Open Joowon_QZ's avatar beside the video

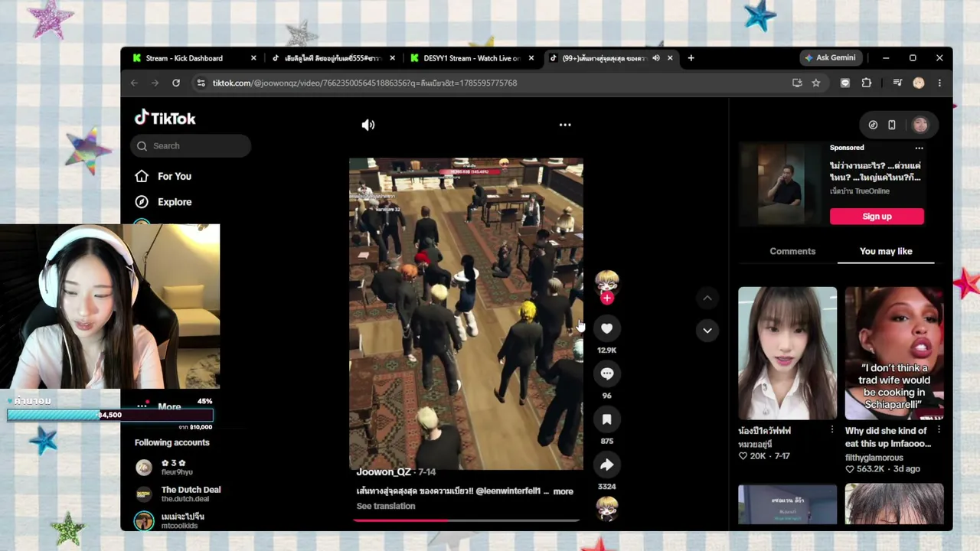[x=607, y=281]
